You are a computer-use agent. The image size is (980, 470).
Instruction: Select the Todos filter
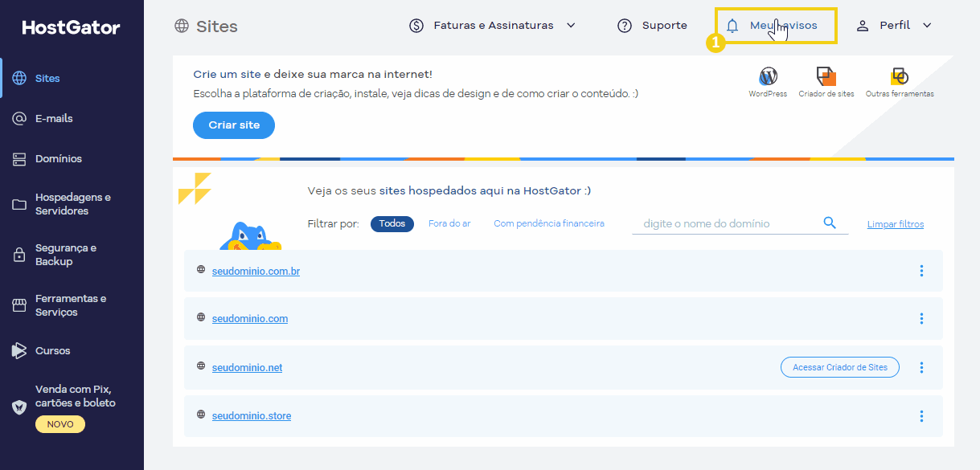(392, 223)
